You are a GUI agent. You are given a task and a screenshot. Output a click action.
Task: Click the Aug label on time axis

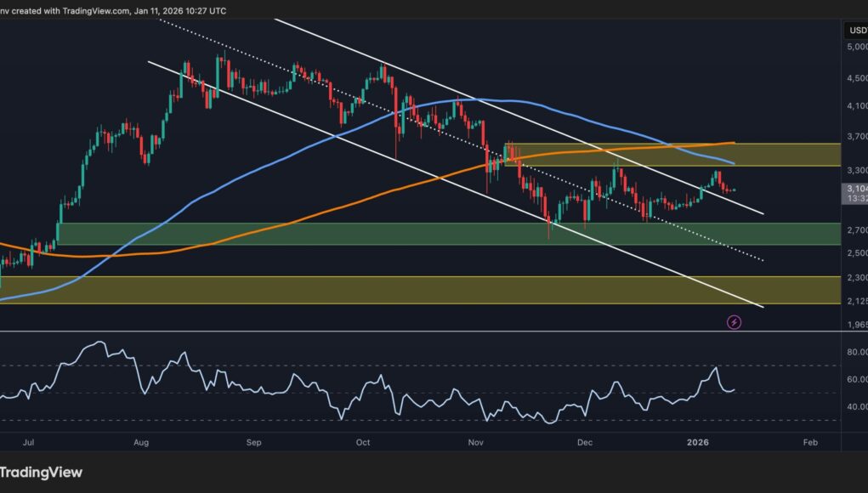pos(142,443)
